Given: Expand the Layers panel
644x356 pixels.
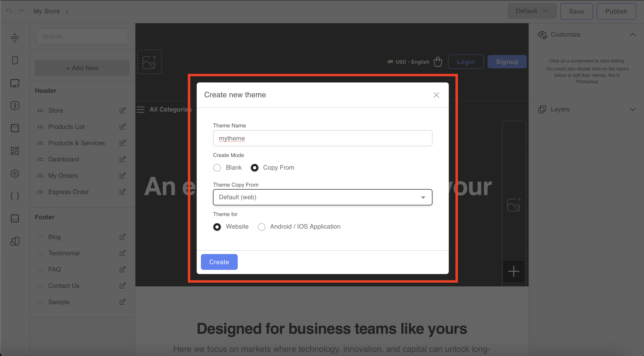Looking at the screenshot, I should pyautogui.click(x=633, y=109).
